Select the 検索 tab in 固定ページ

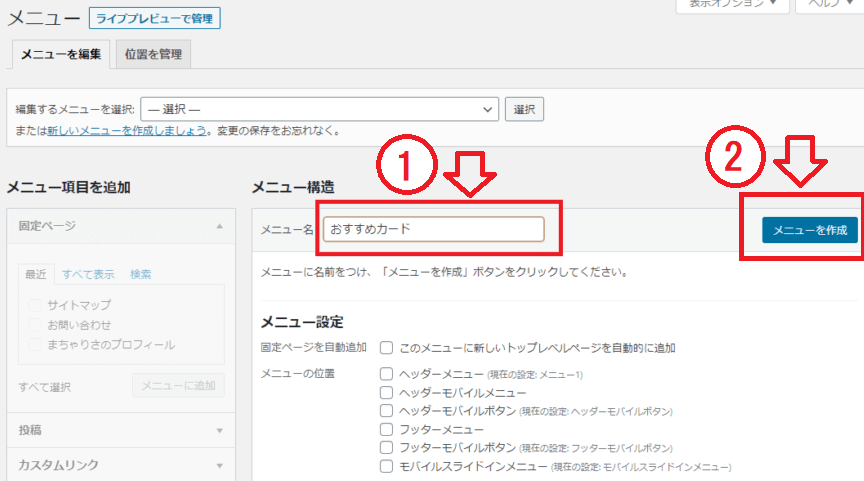141,274
